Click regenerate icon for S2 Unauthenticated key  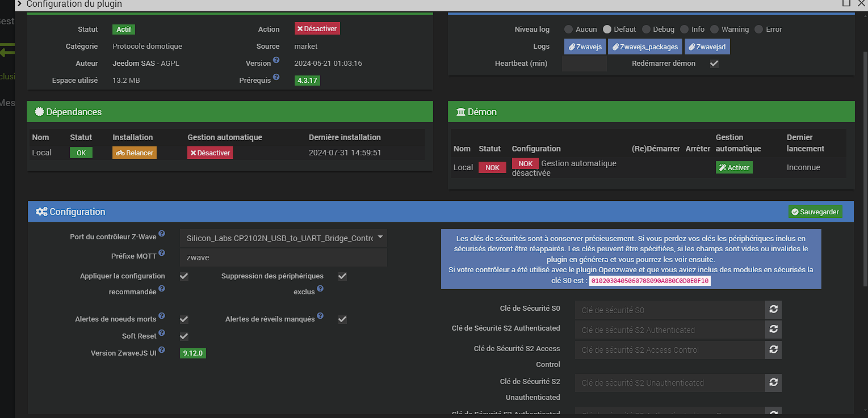773,383
